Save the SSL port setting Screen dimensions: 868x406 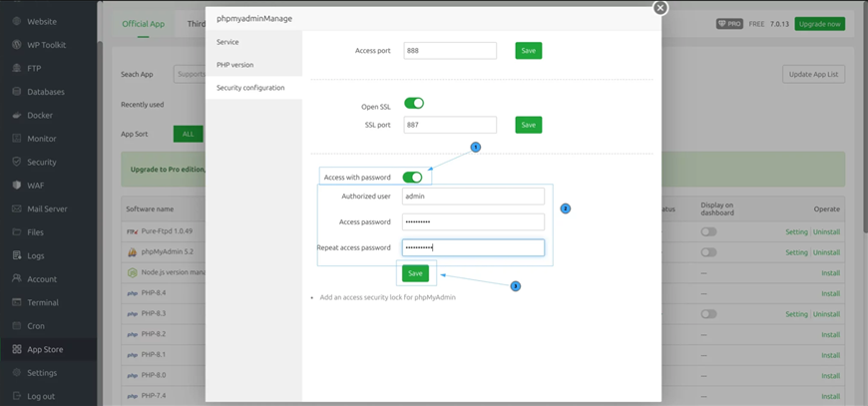[x=528, y=125]
